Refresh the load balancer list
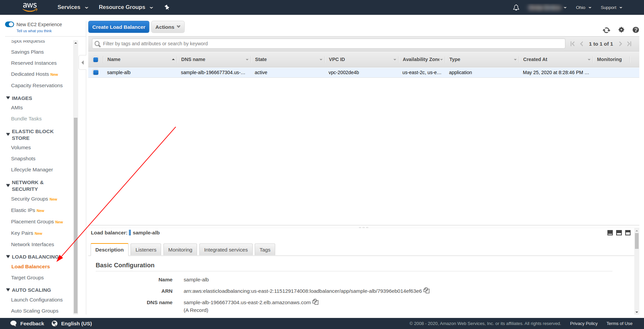This screenshot has width=644, height=329. [x=606, y=30]
